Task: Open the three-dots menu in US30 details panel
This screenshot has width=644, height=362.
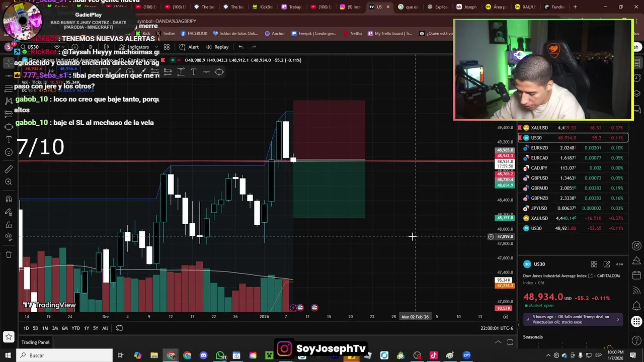Action: [x=620, y=264]
